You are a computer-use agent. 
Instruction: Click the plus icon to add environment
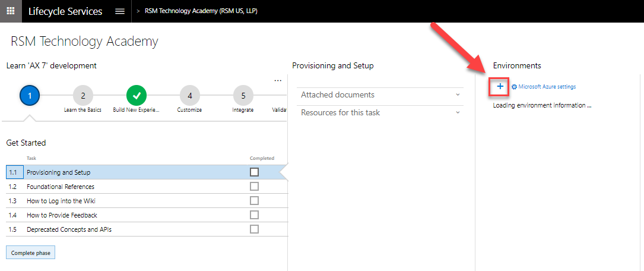click(x=500, y=87)
